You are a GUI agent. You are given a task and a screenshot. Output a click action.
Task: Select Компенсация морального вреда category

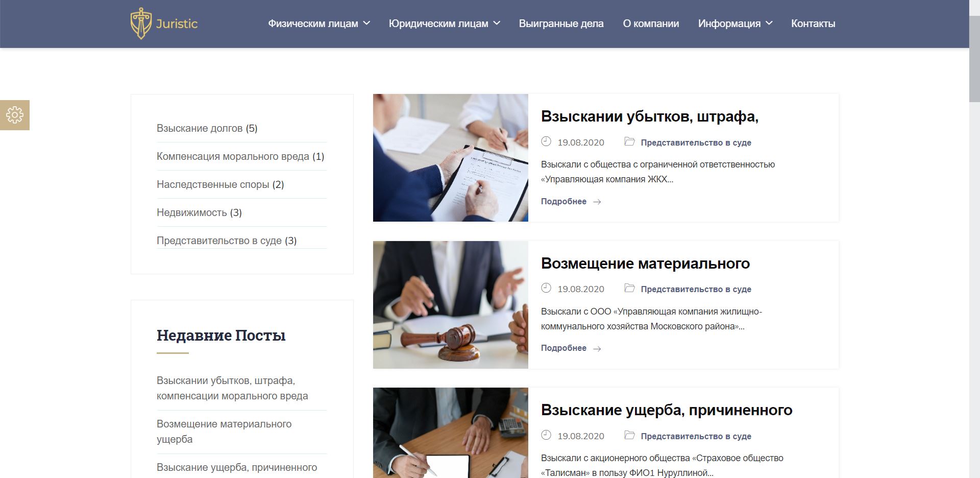[233, 156]
